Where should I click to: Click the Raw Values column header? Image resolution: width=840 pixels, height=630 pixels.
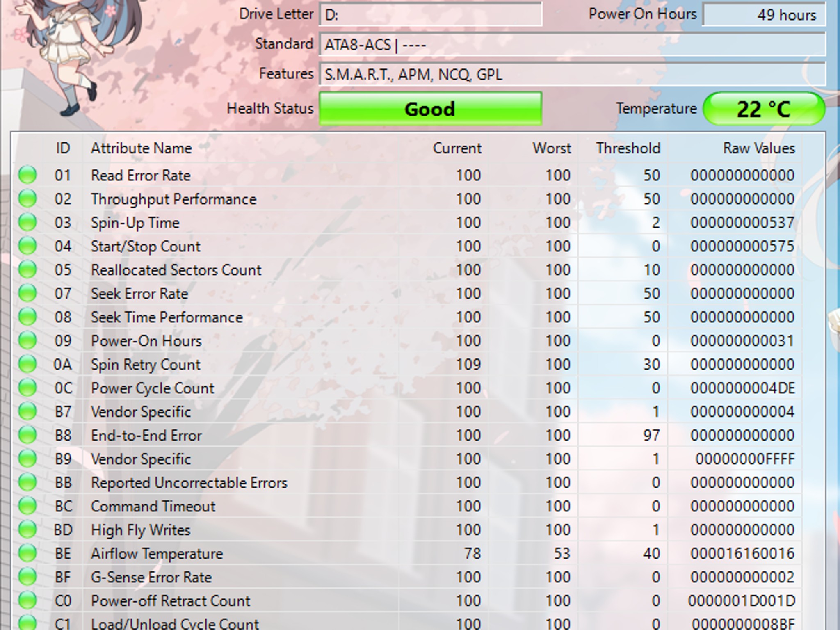(x=759, y=148)
